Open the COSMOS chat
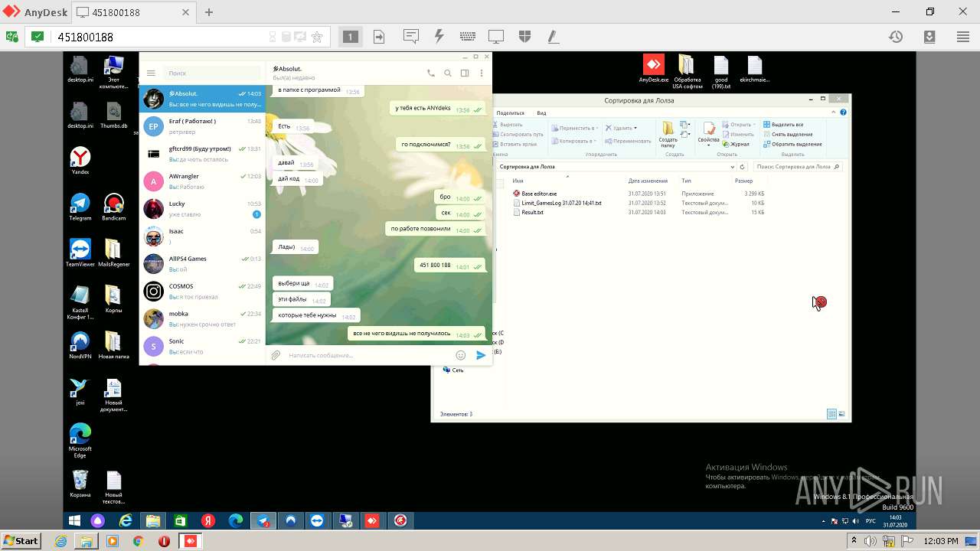980x551 pixels. [x=202, y=292]
